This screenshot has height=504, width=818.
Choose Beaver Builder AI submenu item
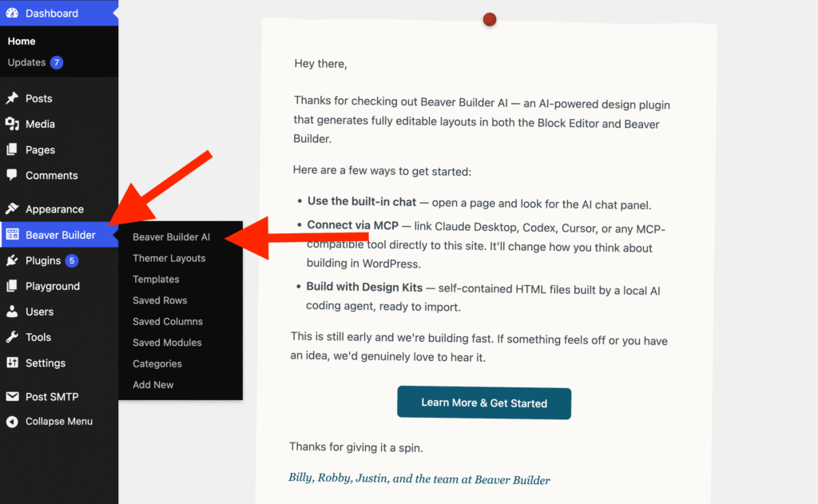(x=171, y=237)
